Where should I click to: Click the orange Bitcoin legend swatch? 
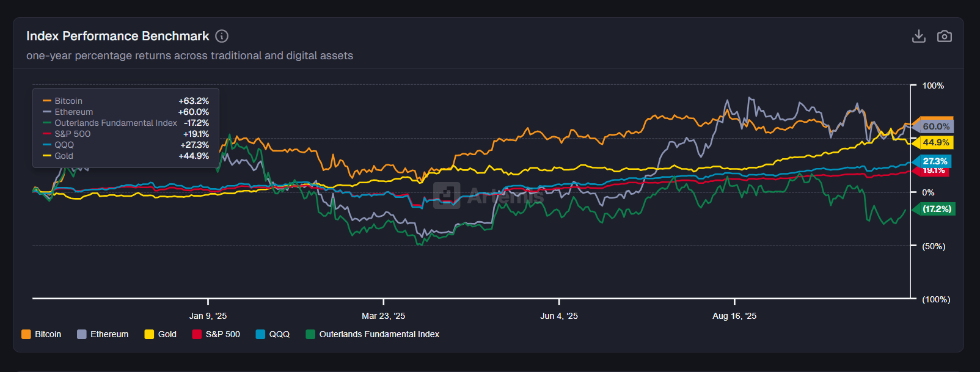26,334
